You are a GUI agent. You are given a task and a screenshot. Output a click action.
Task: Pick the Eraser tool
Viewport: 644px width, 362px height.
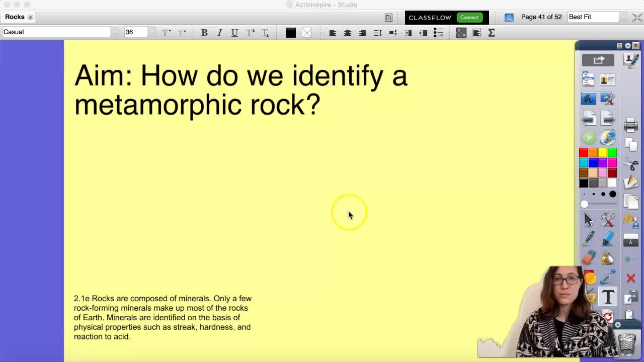tap(589, 258)
